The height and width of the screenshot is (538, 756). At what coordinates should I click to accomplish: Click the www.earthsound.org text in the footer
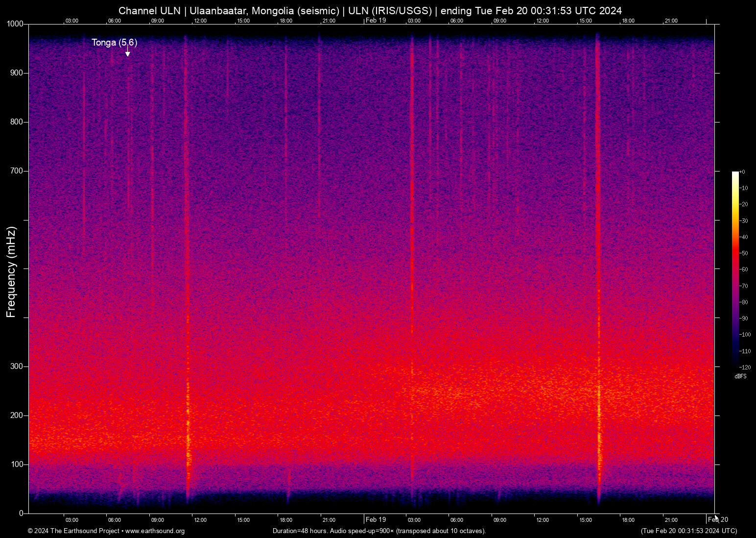[x=155, y=531]
